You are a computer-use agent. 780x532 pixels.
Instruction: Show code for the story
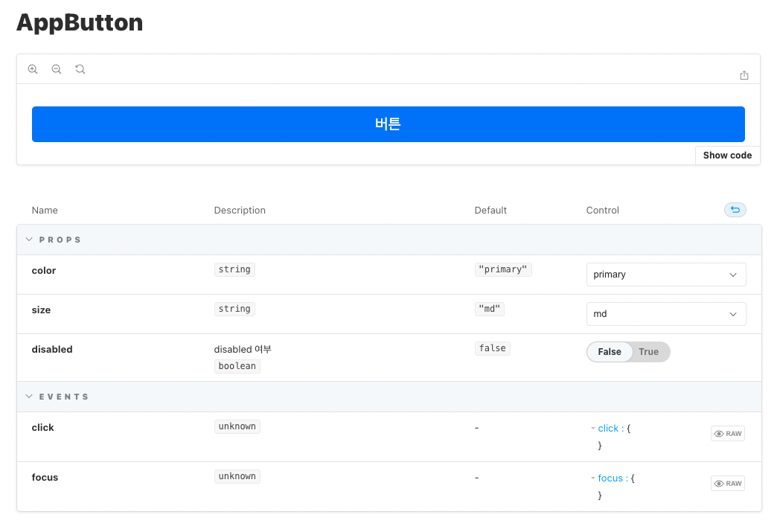pyautogui.click(x=727, y=155)
